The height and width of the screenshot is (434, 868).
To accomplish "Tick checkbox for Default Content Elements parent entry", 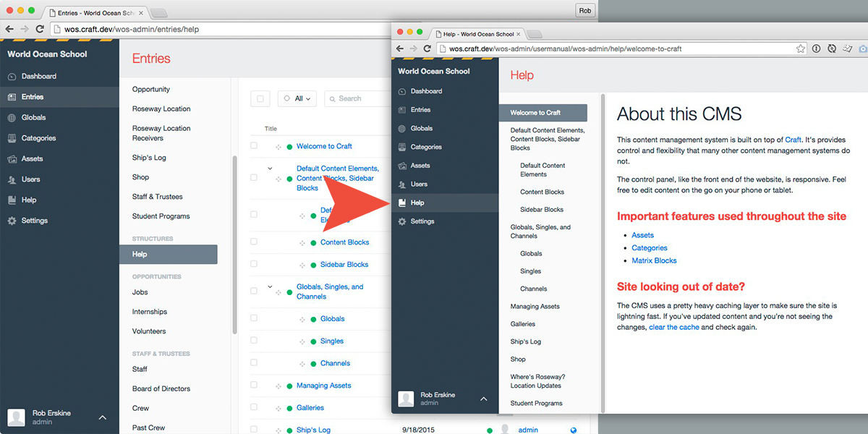I will point(254,177).
